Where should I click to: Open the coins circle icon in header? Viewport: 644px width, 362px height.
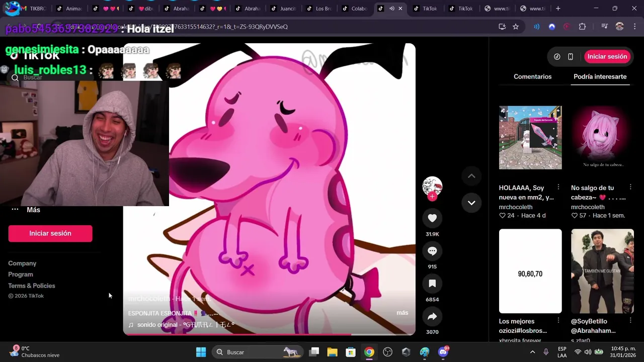(x=557, y=57)
